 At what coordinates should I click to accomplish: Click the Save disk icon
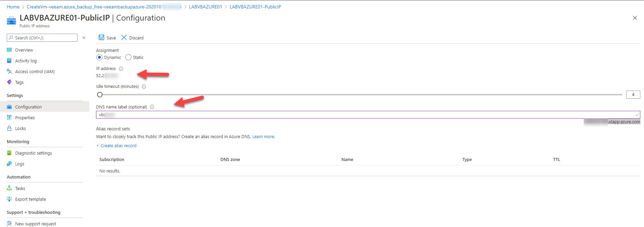click(x=101, y=37)
